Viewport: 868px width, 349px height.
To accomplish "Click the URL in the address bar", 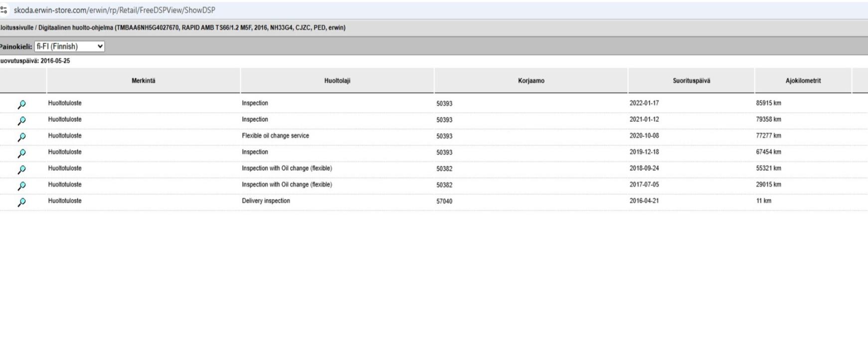I will [x=115, y=10].
